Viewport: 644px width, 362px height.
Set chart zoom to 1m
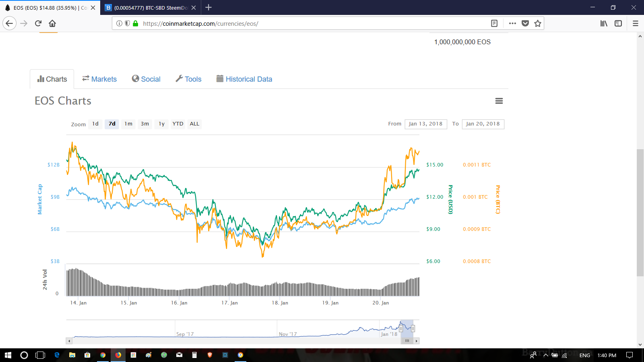pyautogui.click(x=128, y=124)
